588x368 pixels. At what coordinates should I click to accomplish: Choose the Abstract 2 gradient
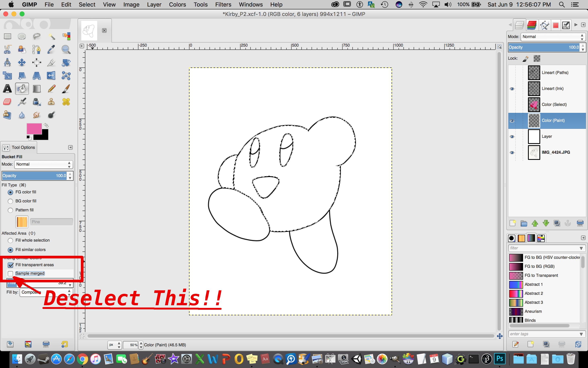pyautogui.click(x=545, y=294)
